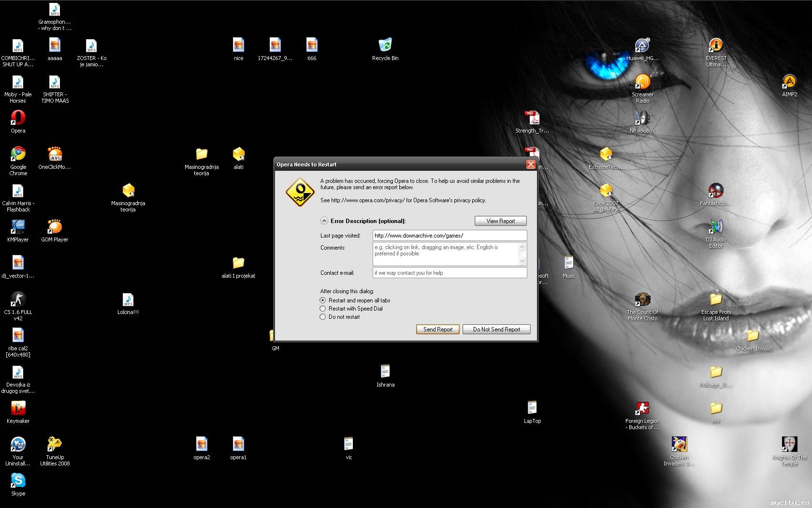Select the Rollcage_St... folder
The height and width of the screenshot is (508, 812).
[x=716, y=372]
